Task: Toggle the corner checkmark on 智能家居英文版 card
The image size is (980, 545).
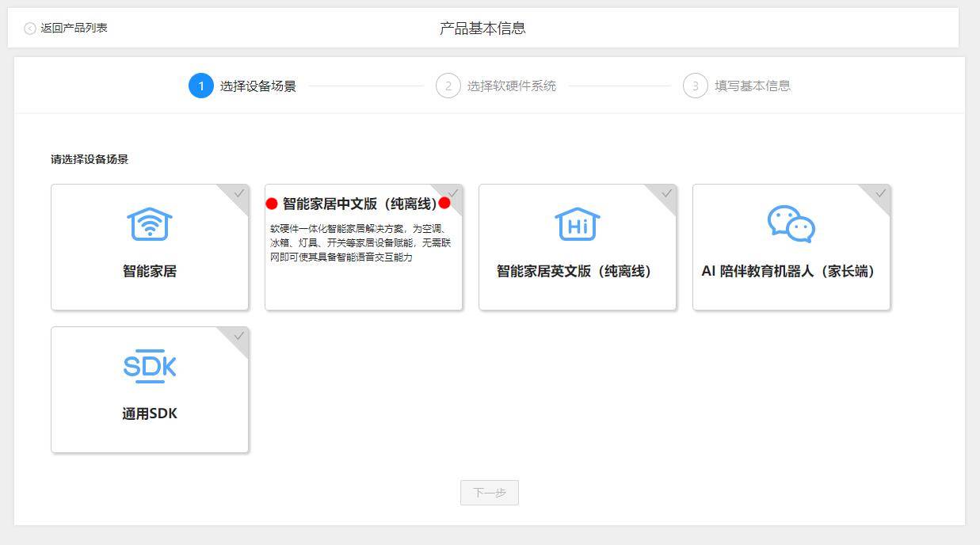Action: pyautogui.click(x=666, y=193)
